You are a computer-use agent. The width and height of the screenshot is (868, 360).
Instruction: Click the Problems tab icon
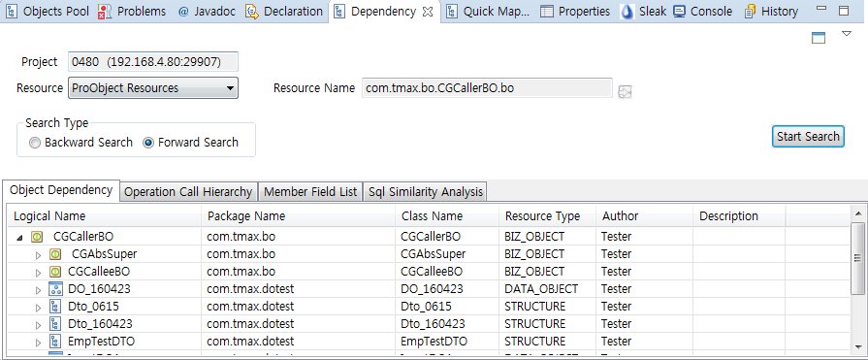coord(104,12)
